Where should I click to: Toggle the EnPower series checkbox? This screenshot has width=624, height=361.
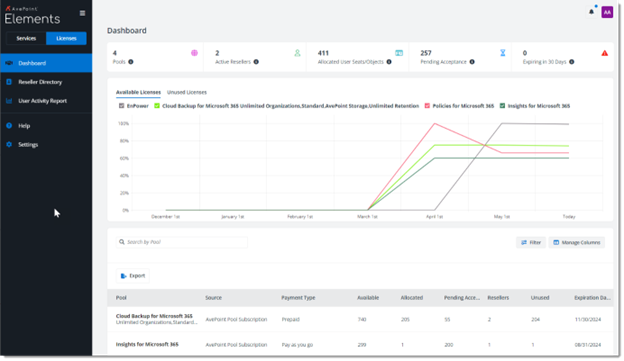pos(122,106)
